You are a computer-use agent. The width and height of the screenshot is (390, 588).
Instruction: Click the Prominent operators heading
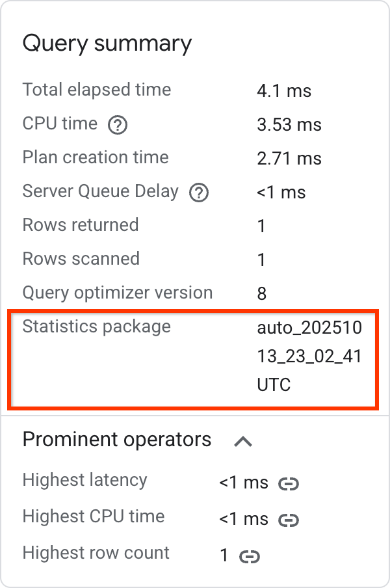[x=117, y=439]
